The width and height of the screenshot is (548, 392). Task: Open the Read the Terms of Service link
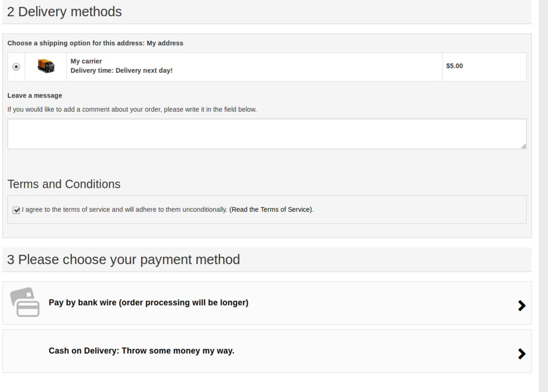click(271, 209)
